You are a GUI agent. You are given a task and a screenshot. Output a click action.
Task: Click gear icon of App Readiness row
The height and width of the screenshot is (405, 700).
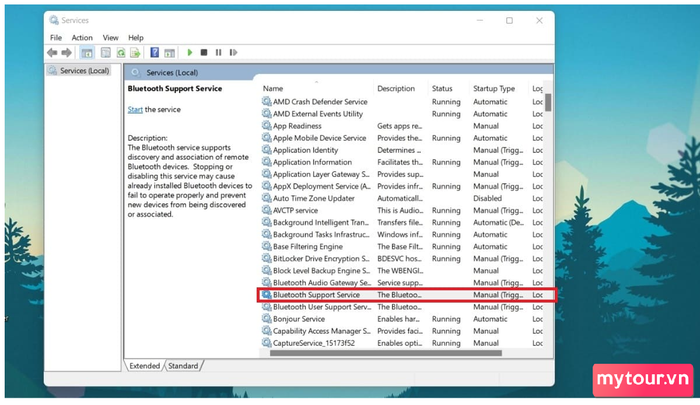[267, 125]
